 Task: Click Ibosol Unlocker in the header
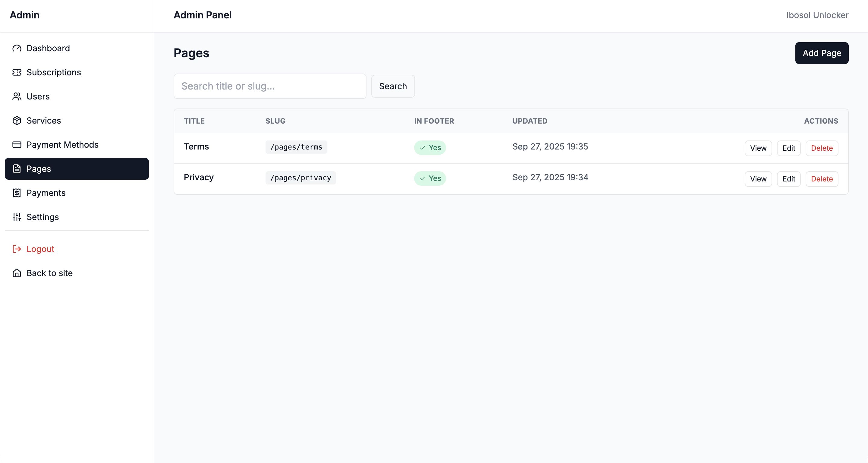tap(817, 15)
